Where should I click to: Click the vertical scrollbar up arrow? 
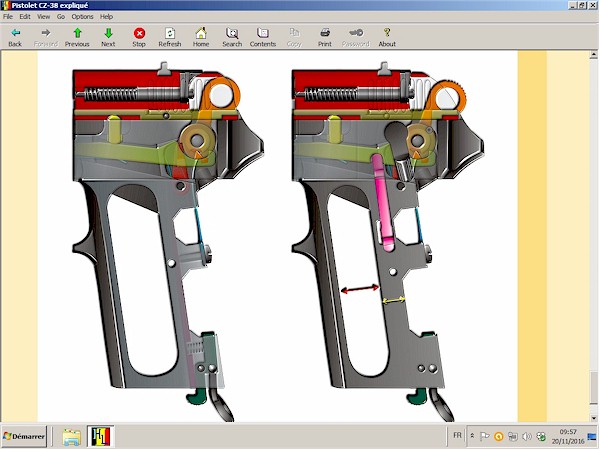pyautogui.click(x=593, y=55)
